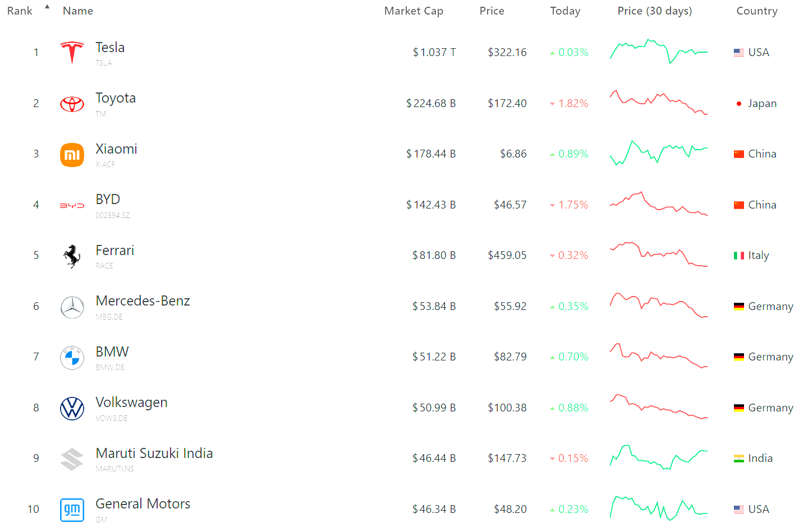Click Mercedes-Benz market cap $53.84 B
This screenshot has width=808, height=532.
(434, 307)
